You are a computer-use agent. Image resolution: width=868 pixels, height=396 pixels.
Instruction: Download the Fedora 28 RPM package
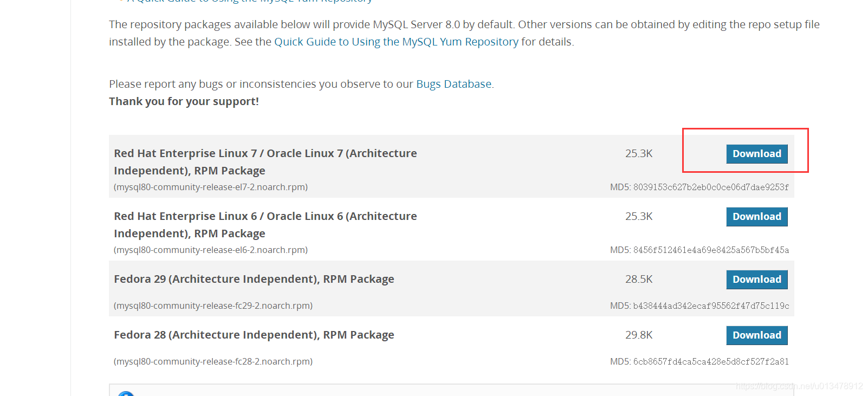[756, 335]
